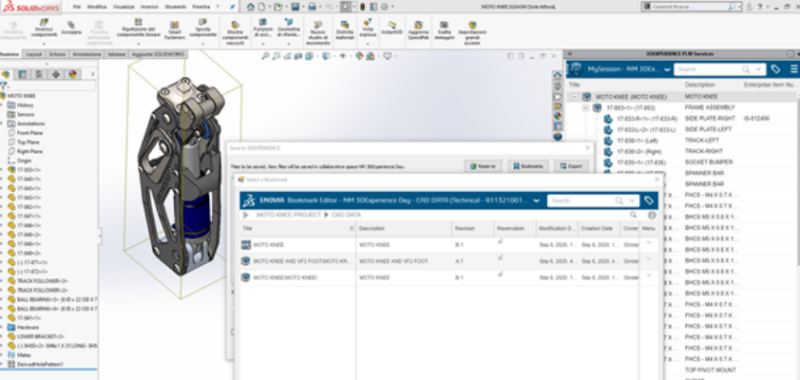
Task: Collapse the 17-853 FRAME ASSEMBLY node
Action: tap(586, 108)
